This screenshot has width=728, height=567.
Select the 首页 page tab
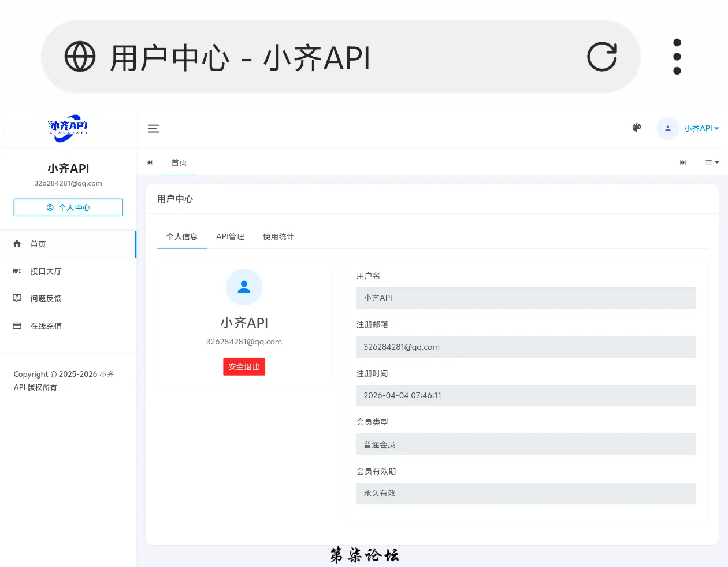[179, 162]
